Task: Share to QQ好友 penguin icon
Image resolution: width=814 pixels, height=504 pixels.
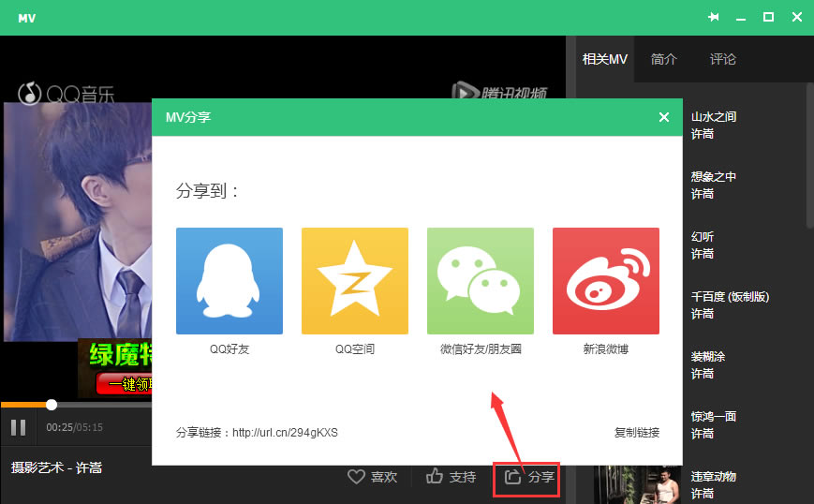Action: [229, 281]
